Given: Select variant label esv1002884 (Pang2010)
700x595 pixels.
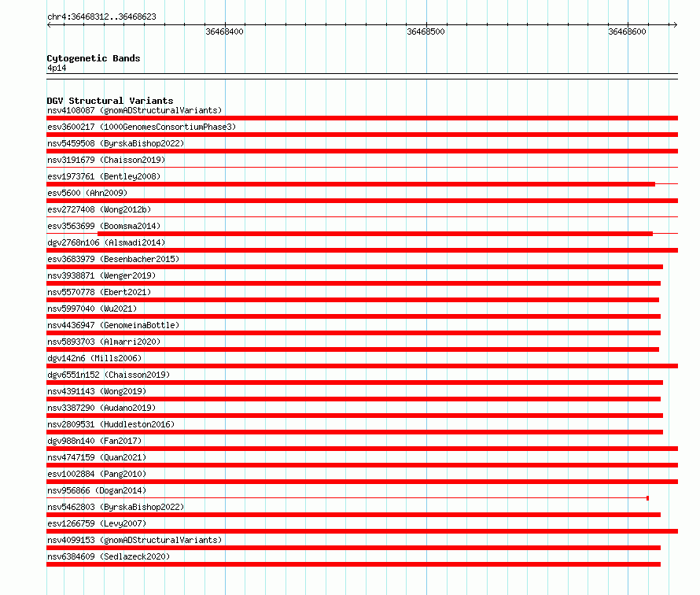Looking at the screenshot, I should click(x=97, y=474).
